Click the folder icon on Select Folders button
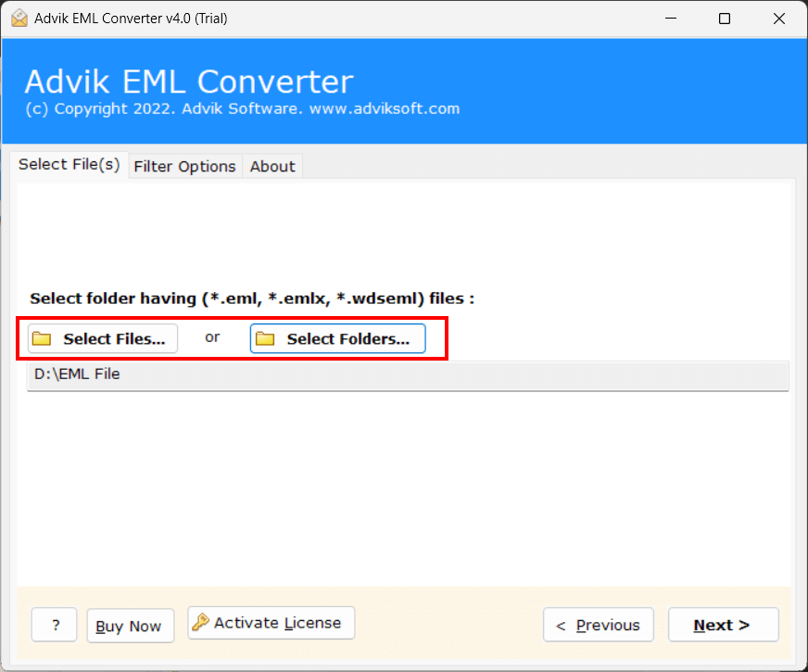The width and height of the screenshot is (808, 672). (264, 337)
